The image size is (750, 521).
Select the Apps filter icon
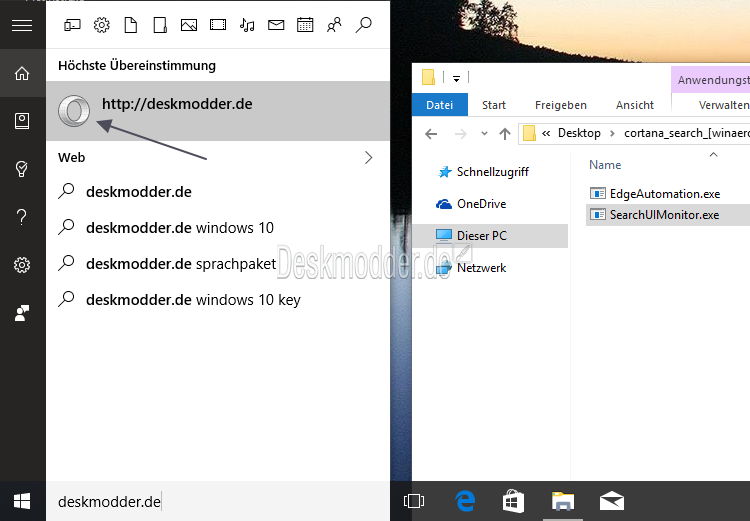pyautogui.click(x=72, y=25)
